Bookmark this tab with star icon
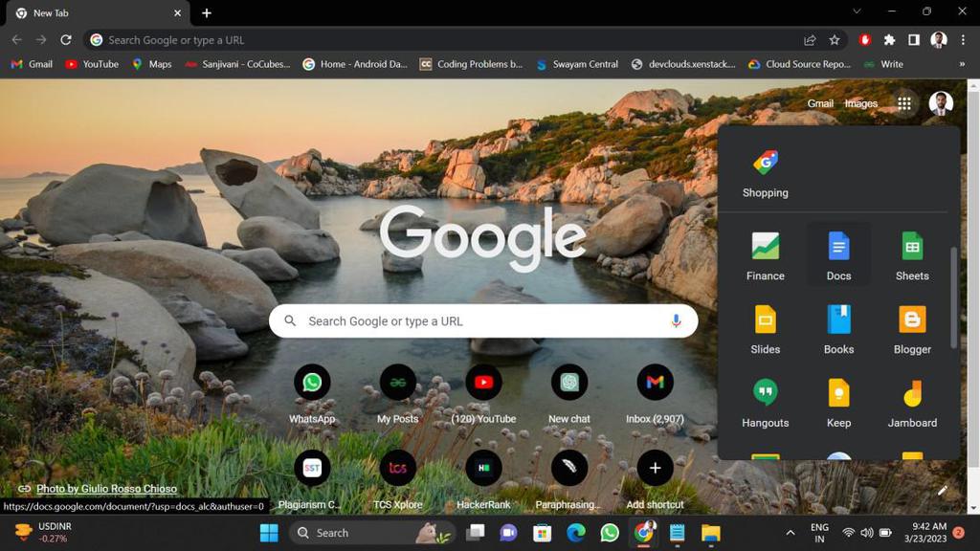The height and width of the screenshot is (551, 980). pyautogui.click(x=835, y=40)
